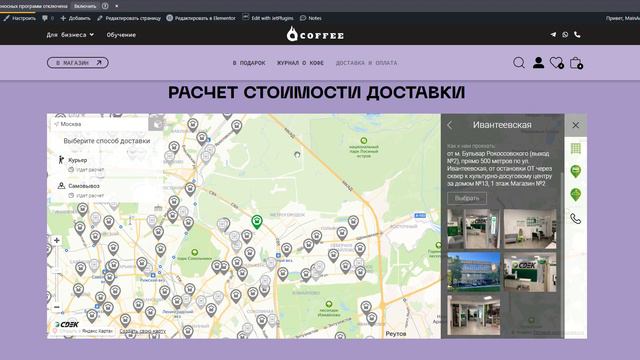Open the shopping cart bag icon
This screenshot has height=360, width=640.
tap(576, 63)
